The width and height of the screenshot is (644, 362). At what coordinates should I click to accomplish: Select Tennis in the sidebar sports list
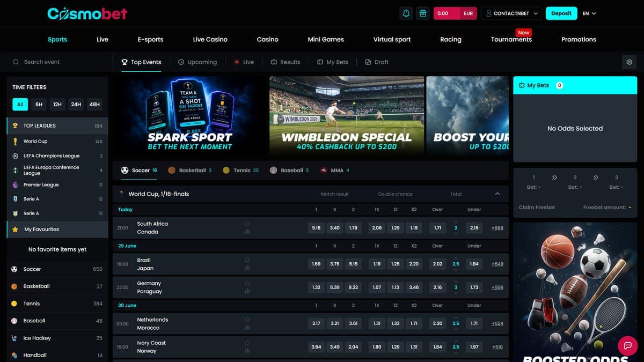[57, 304]
